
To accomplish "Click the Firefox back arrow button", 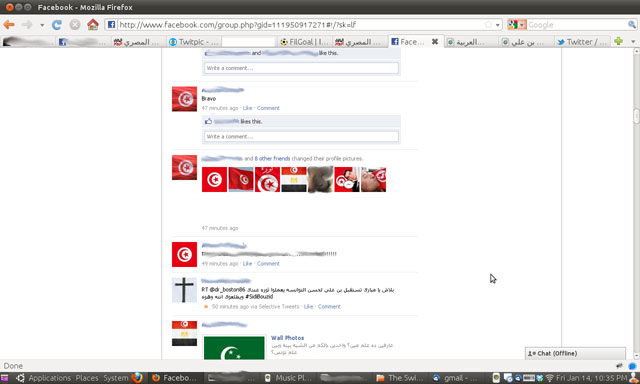I will 9,25.
